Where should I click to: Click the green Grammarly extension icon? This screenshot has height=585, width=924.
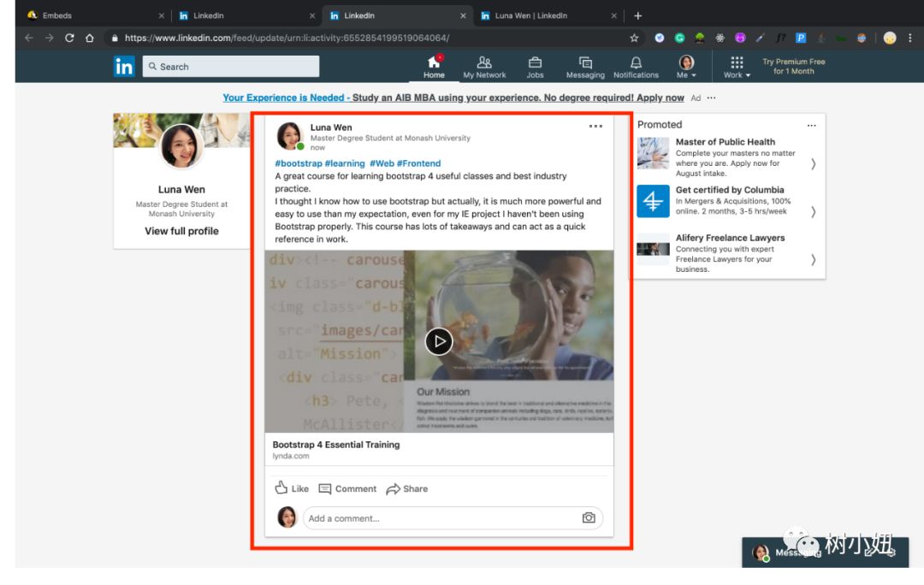[679, 38]
